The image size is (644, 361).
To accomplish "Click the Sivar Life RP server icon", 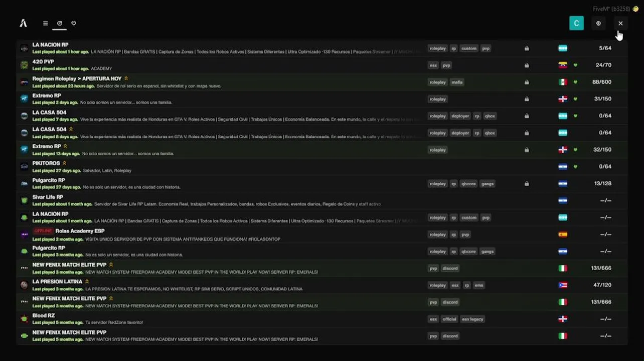I will (24, 201).
